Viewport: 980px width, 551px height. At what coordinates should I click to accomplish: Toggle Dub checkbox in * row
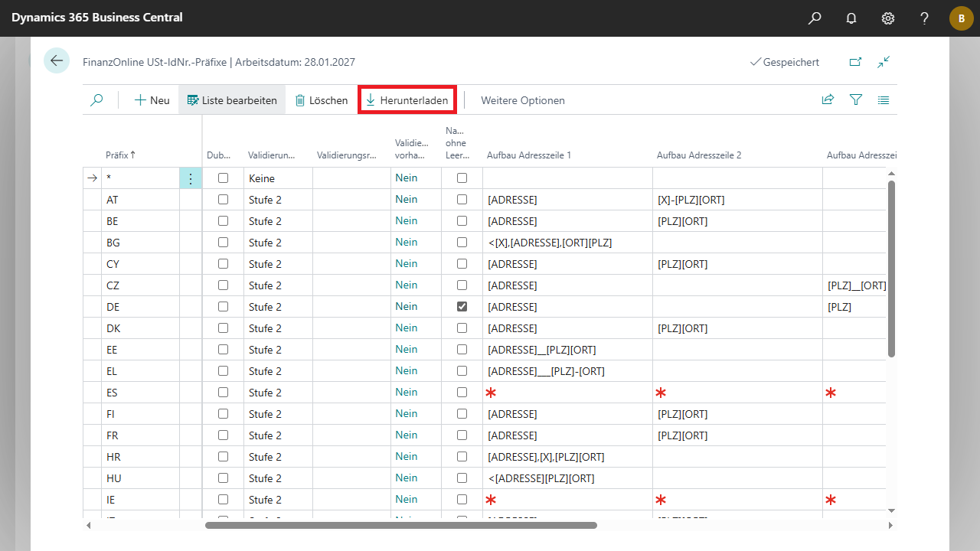224,178
